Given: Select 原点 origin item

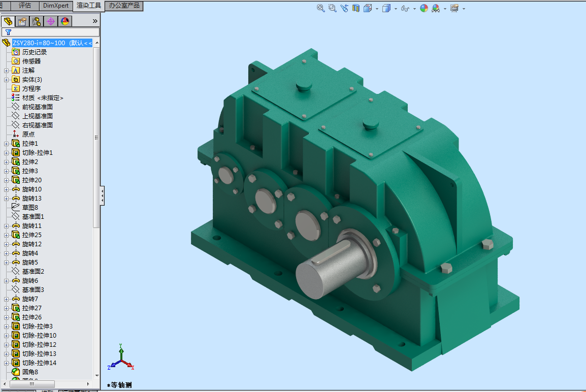Looking at the screenshot, I should point(28,134).
